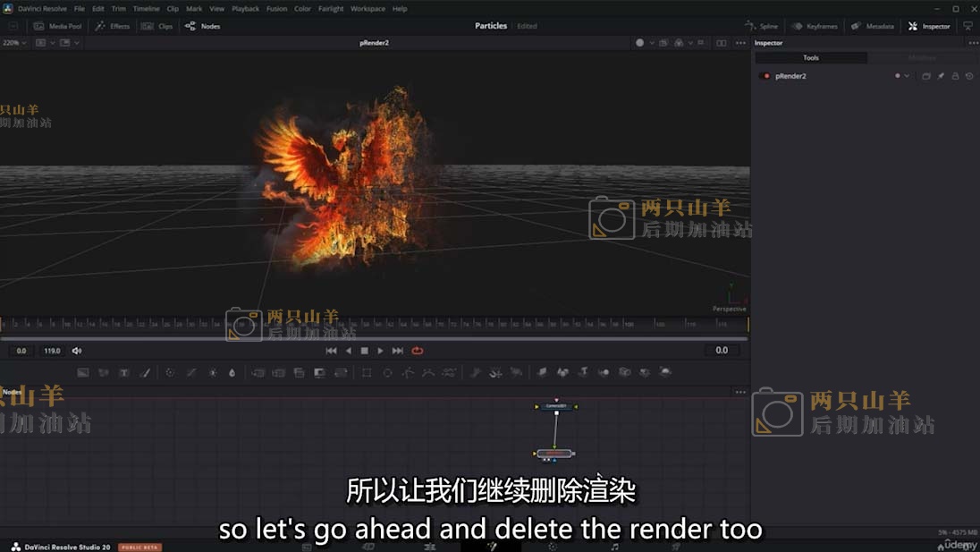This screenshot has height=552, width=980.
Task: Show the Spline editor panel
Action: tap(762, 26)
